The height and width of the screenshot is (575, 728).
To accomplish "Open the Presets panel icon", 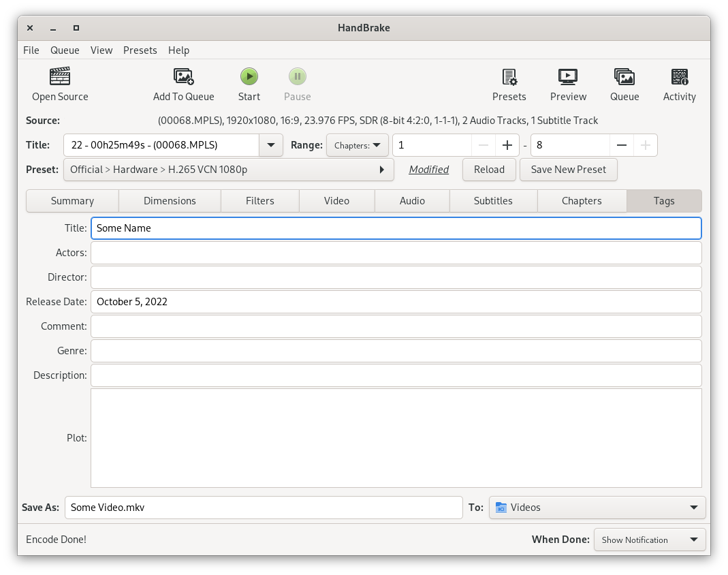I will coord(509,76).
